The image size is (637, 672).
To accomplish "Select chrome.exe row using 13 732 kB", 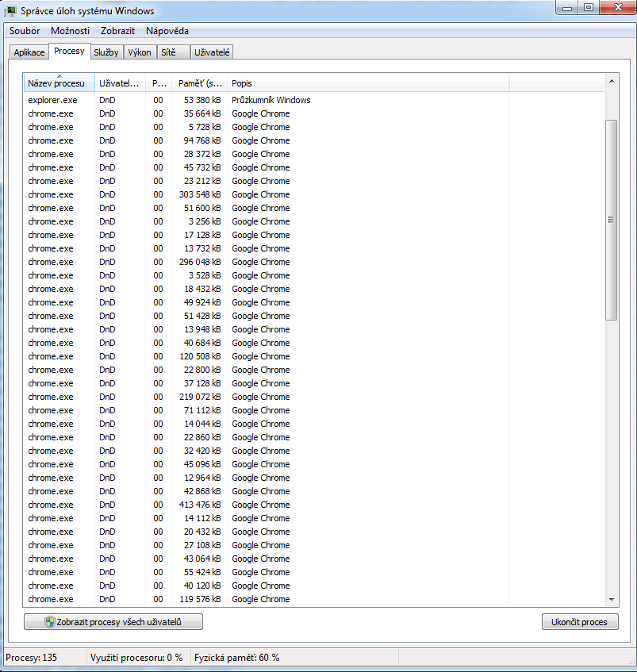I will pyautogui.click(x=267, y=248).
